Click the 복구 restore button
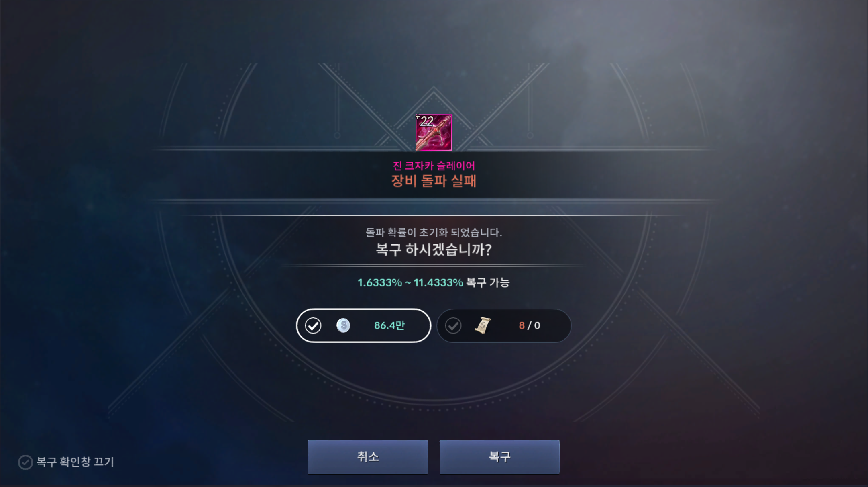Screen dimensions: 868x487 tap(499, 457)
